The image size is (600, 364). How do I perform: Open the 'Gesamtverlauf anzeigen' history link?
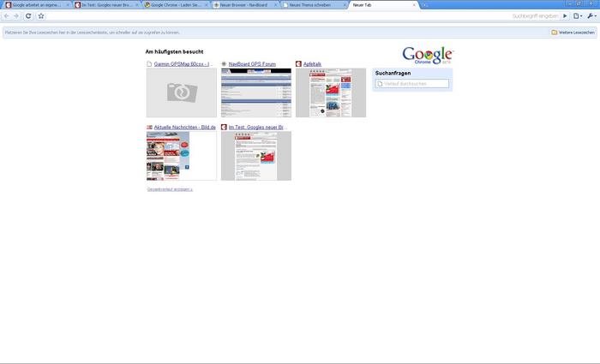pos(170,189)
